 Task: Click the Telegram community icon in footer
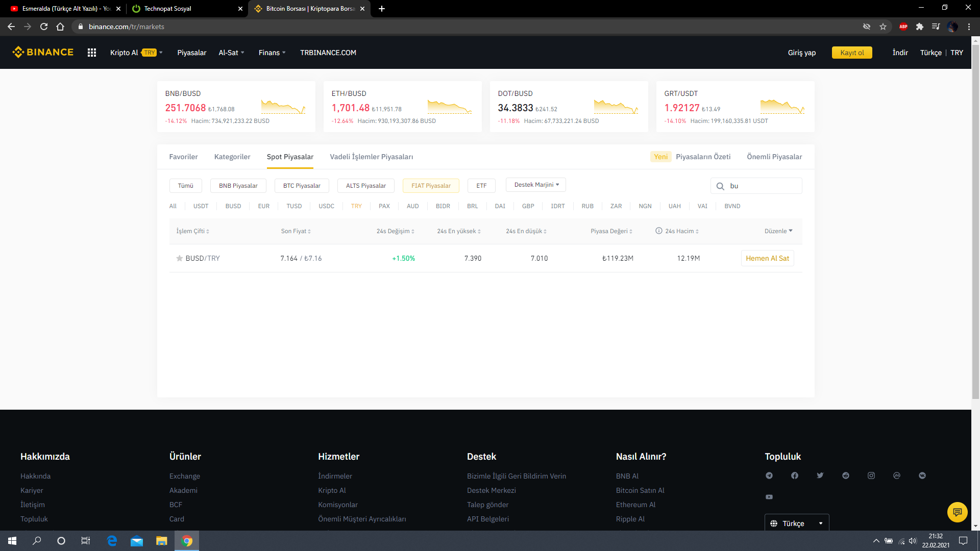click(x=769, y=475)
